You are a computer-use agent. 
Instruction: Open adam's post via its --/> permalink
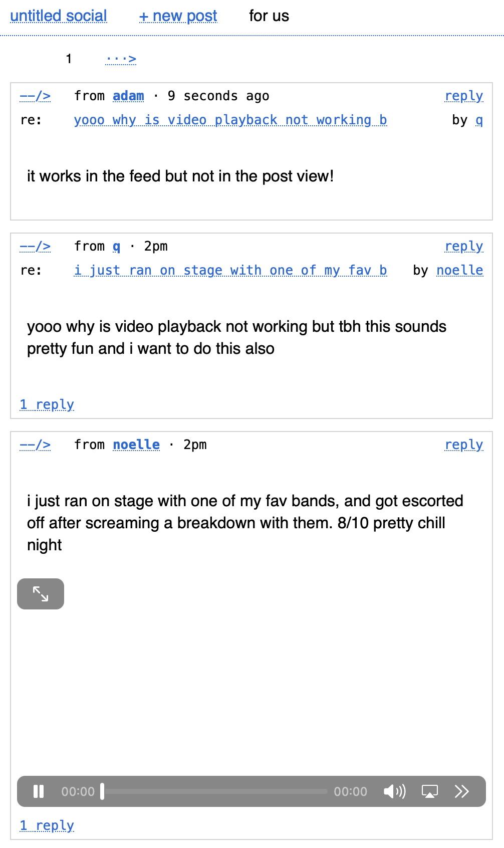click(x=35, y=96)
